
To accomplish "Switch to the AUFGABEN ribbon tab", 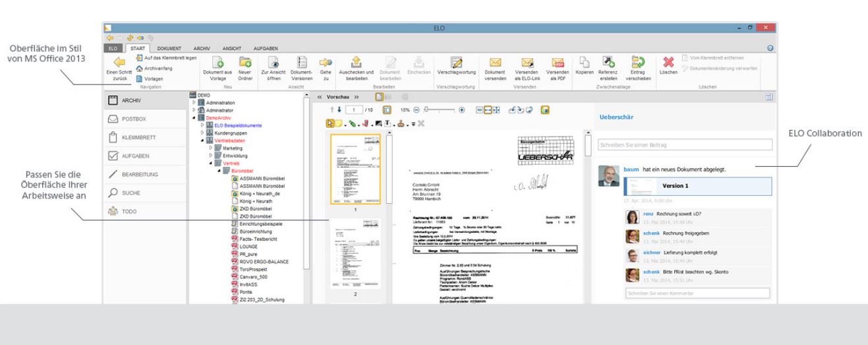I will pyautogui.click(x=265, y=49).
